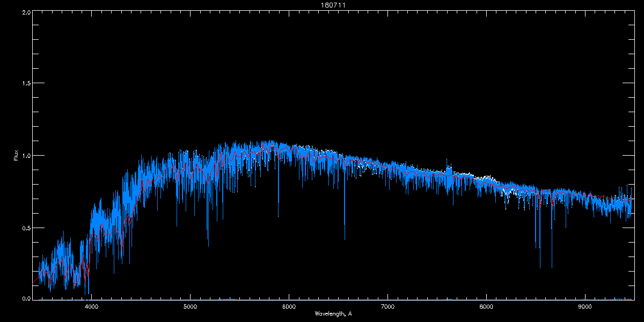Click the Flux axis label
Image resolution: width=644 pixels, height=322 pixels.
click(x=16, y=156)
